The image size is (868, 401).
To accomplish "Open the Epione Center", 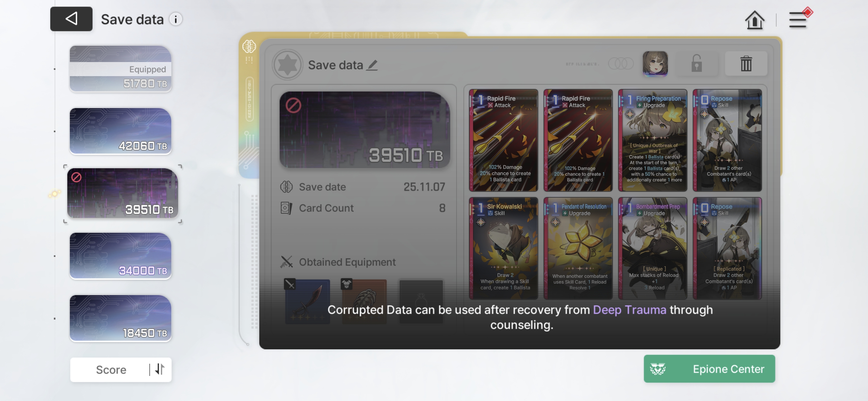I will point(709,368).
